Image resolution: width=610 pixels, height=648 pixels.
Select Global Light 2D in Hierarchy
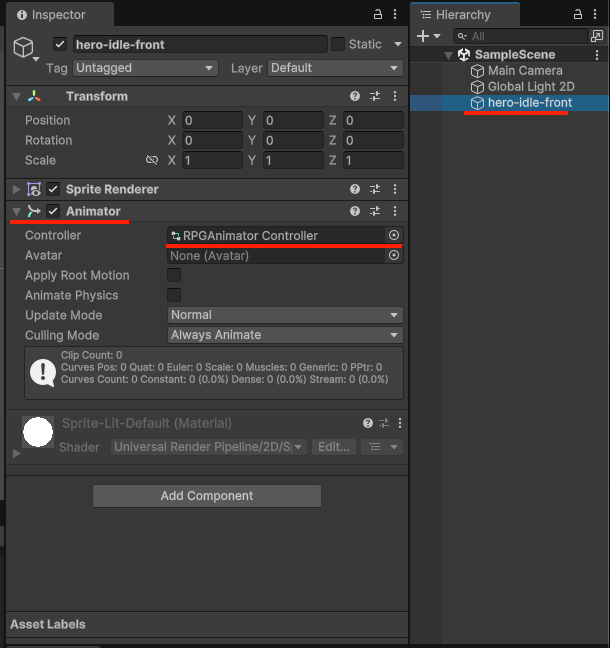pos(531,87)
